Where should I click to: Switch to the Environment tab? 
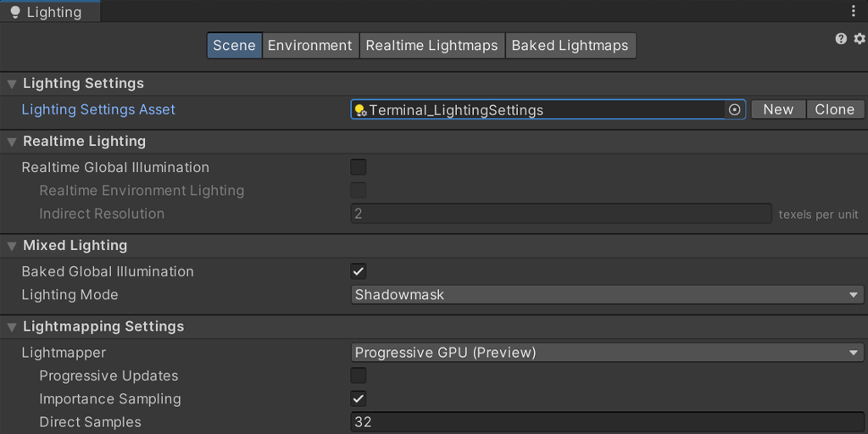pos(309,46)
